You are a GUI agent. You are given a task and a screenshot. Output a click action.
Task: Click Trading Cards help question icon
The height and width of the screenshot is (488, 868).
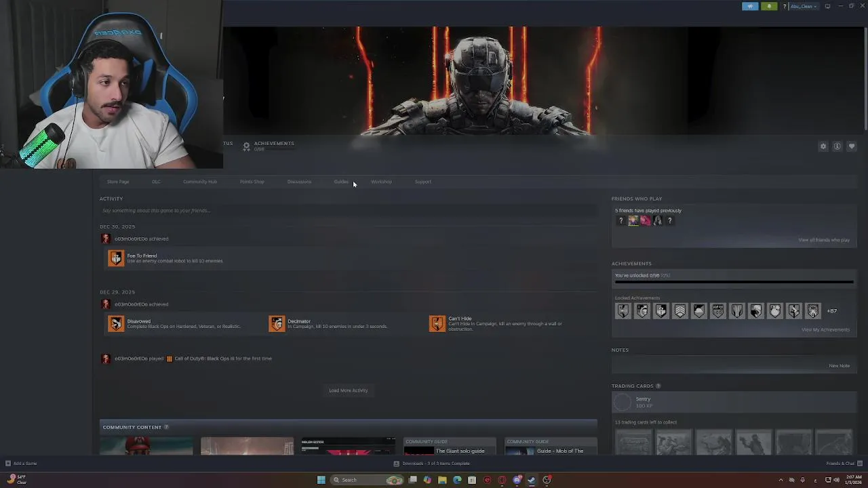[x=658, y=386]
